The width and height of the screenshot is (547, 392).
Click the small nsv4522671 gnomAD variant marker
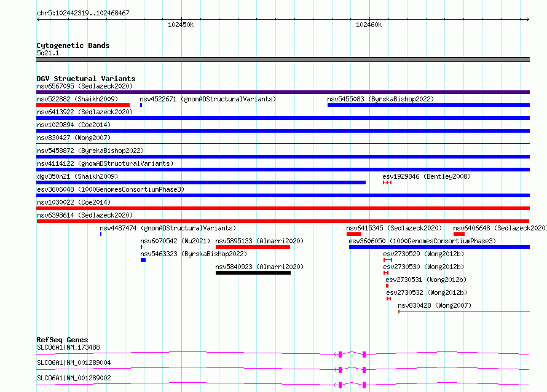tap(141, 105)
